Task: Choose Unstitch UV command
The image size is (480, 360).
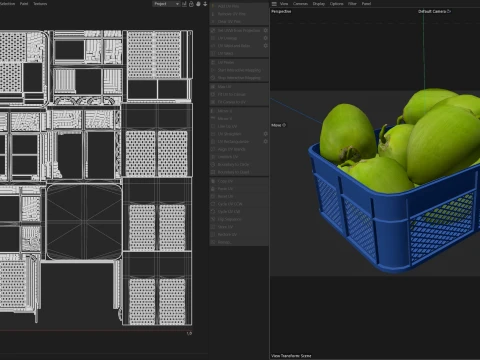Action: (x=239, y=157)
